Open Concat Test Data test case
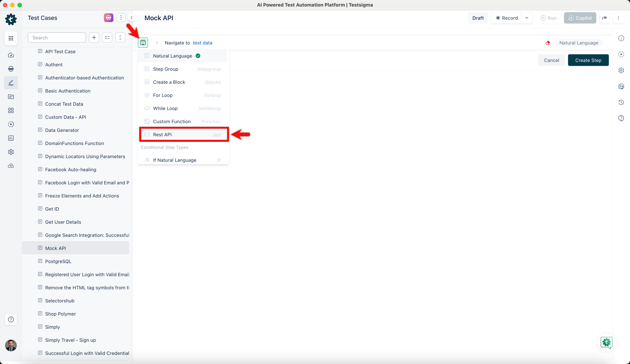 [64, 104]
